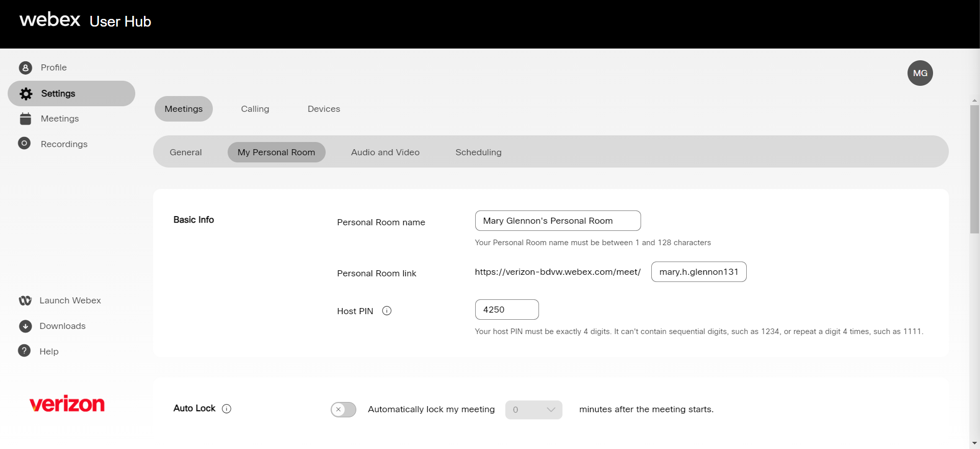Open the Scheduling sub-tab
The image size is (980, 449).
(x=478, y=152)
